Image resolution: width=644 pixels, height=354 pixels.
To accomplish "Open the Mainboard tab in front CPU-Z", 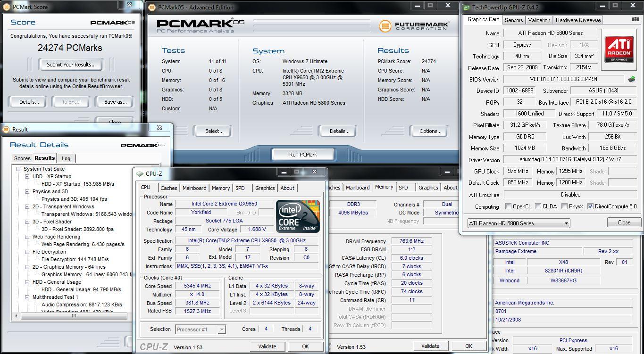I will pos(194,188).
